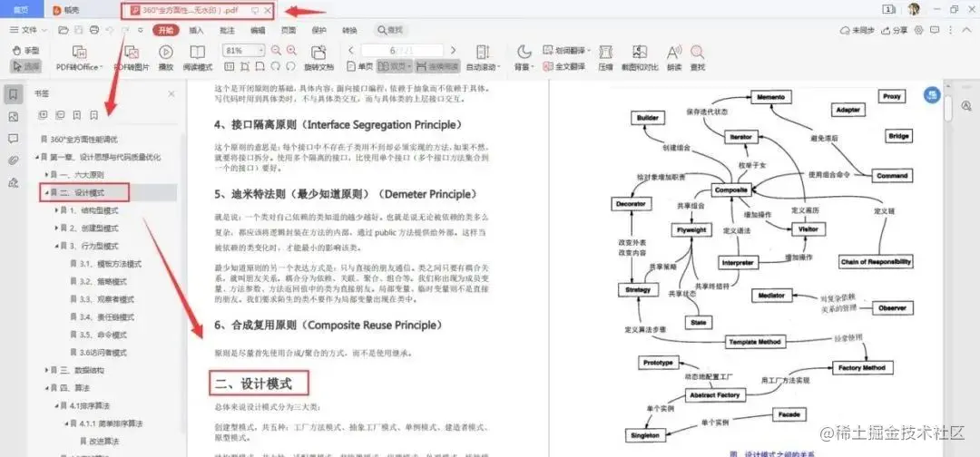
Task: Click the 自动滚动 auto scroll button
Action: click(483, 58)
